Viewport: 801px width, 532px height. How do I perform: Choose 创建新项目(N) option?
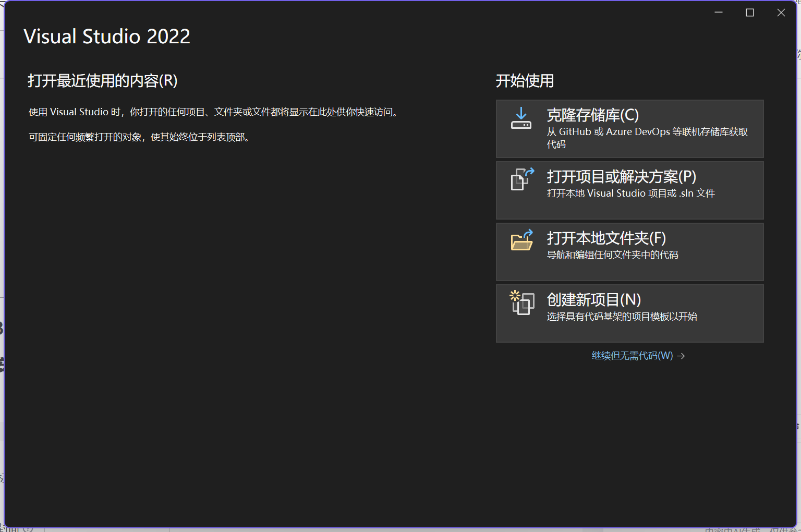point(629,313)
